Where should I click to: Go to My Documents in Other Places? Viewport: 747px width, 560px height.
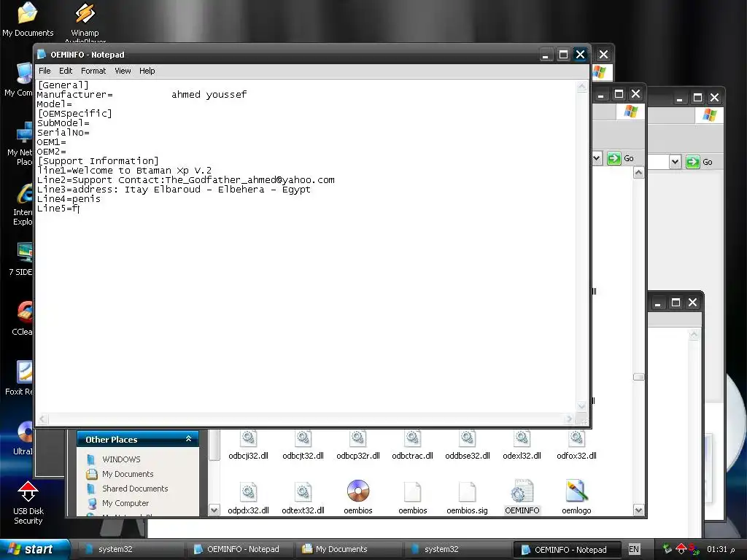[x=128, y=474]
